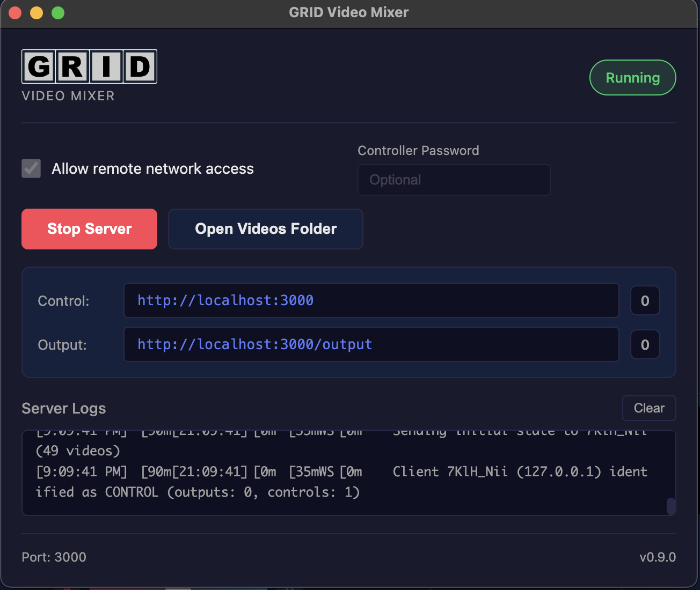700x590 pixels.
Task: Stop the running server
Action: point(89,229)
